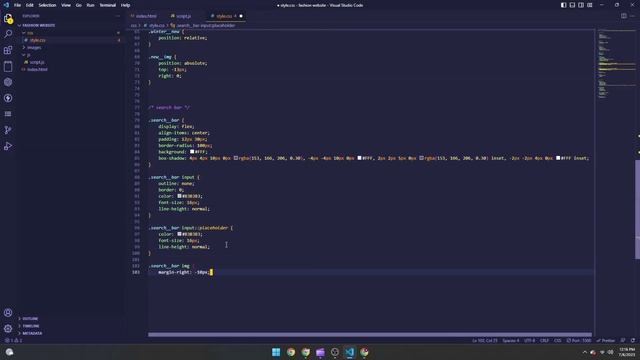Collapse the css folder in Explorer
640x360 pixels.
(30, 33)
